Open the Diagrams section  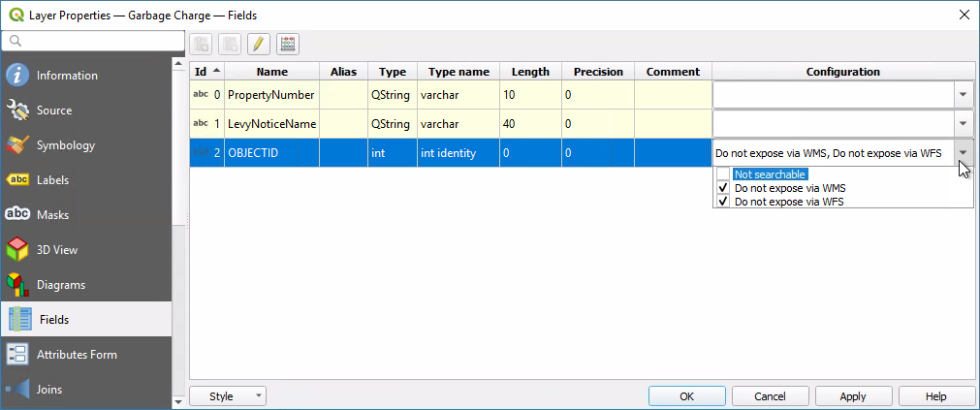[x=61, y=285]
